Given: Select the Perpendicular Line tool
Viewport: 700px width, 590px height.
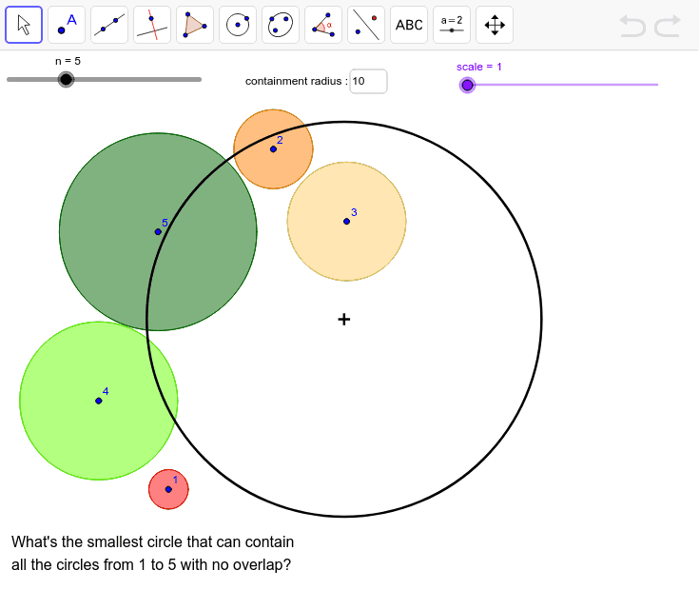Looking at the screenshot, I should (x=152, y=25).
